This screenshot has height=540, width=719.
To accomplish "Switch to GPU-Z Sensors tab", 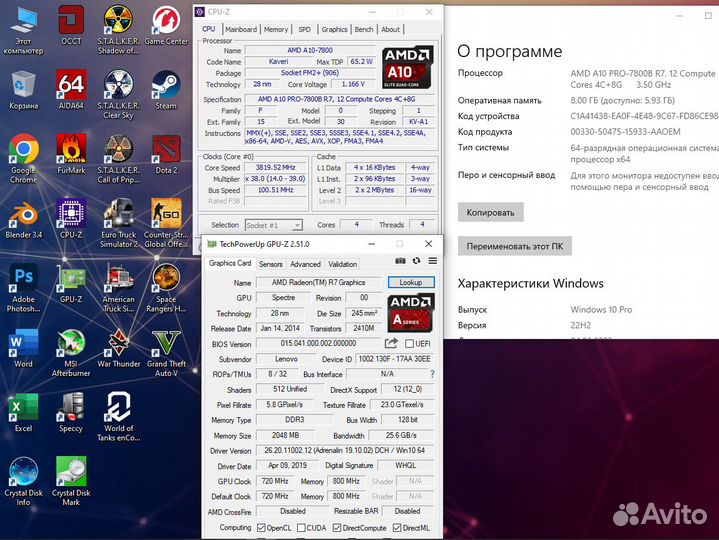I will [271, 264].
